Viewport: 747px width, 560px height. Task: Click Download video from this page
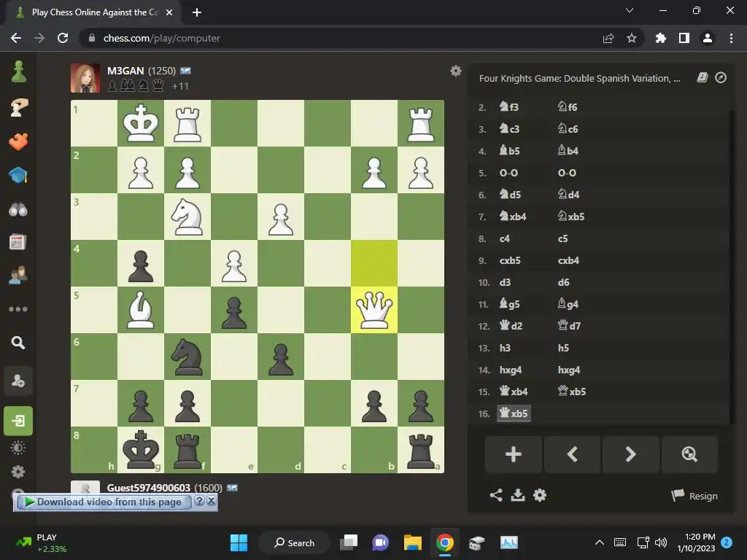pyautogui.click(x=104, y=502)
